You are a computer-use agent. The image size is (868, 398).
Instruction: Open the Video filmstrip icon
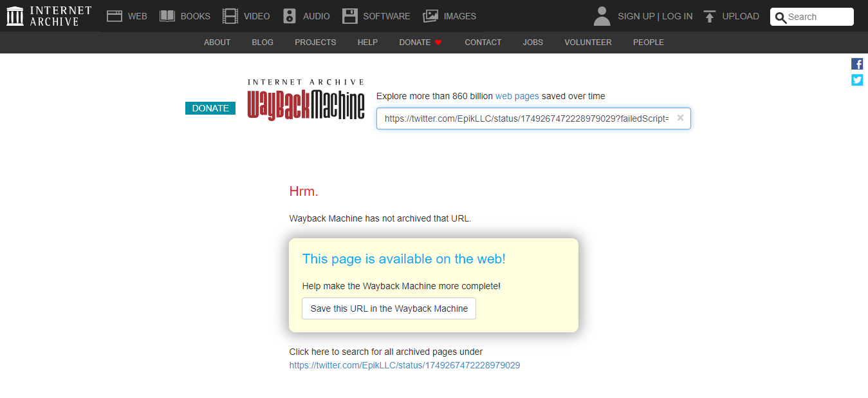tap(230, 16)
